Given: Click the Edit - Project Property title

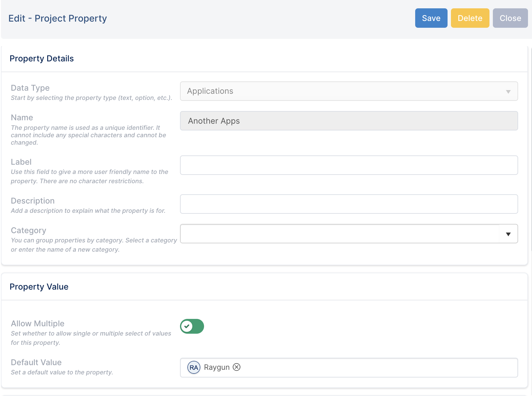Looking at the screenshot, I should coord(58,18).
